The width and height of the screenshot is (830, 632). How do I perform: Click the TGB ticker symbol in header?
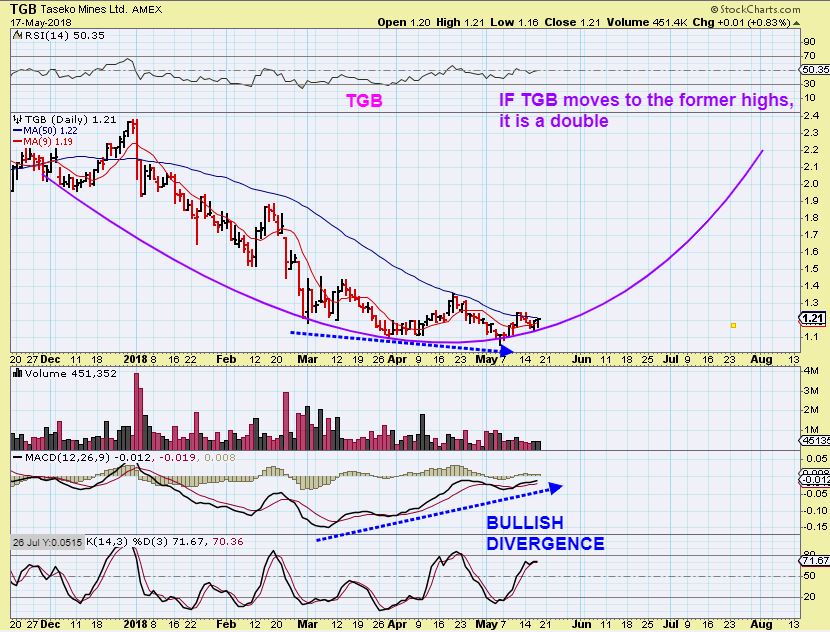pyautogui.click(x=23, y=9)
